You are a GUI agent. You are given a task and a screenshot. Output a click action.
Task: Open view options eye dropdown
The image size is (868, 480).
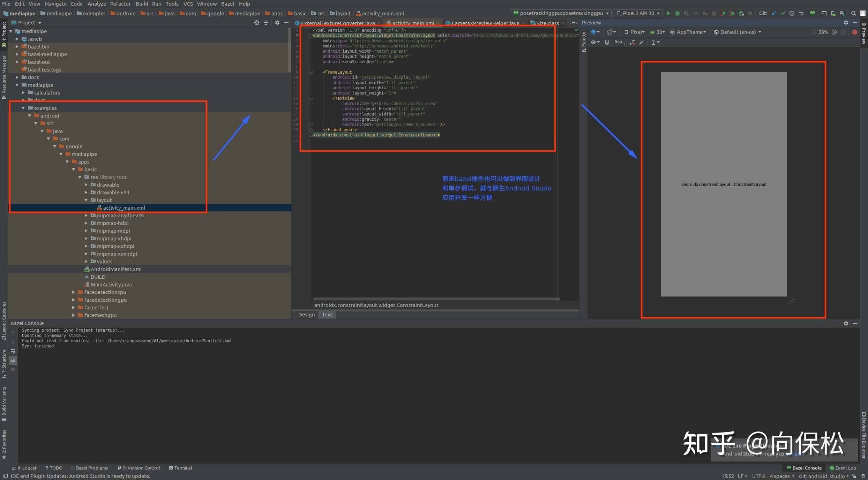[595, 42]
